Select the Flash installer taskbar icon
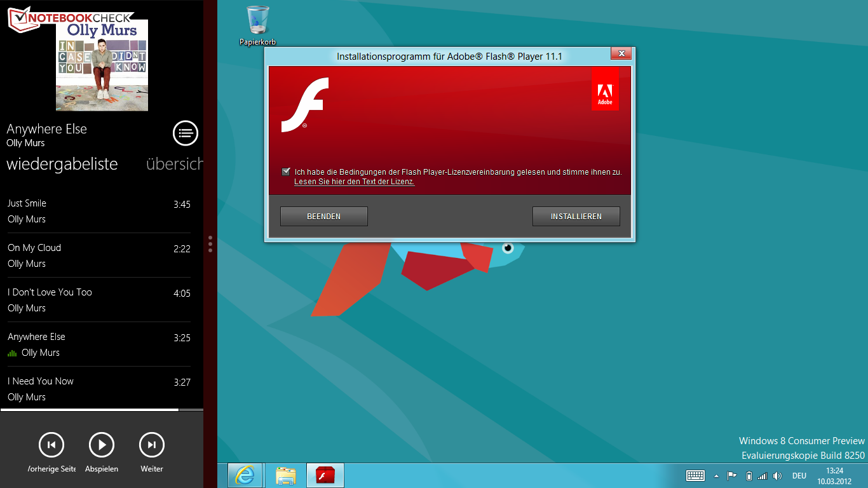Image resolution: width=868 pixels, height=488 pixels. (x=325, y=475)
